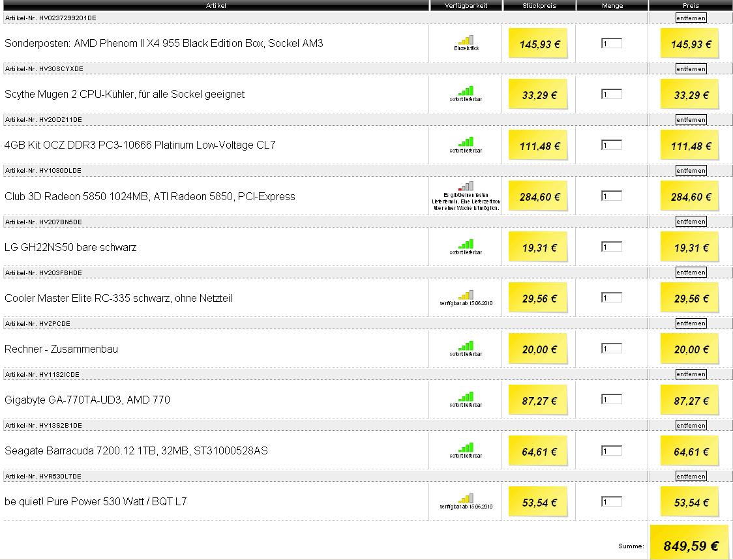Remove the OCZ DDR3 4GB Kit item

coord(691,120)
